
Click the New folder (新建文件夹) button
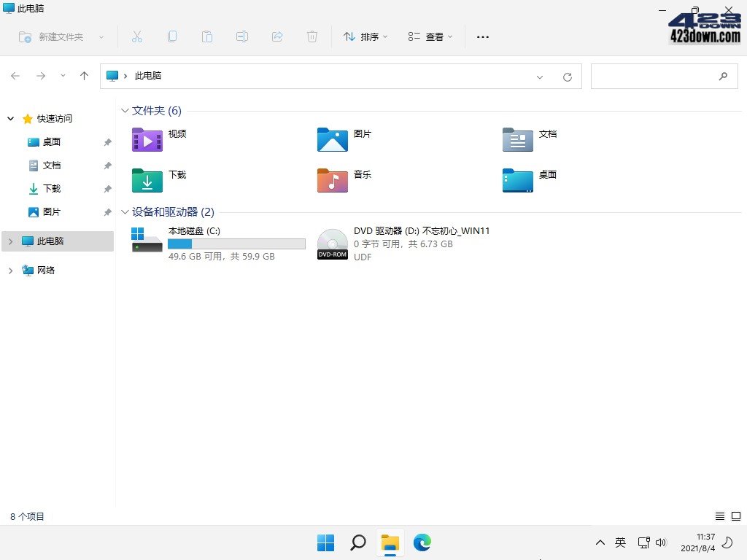pos(53,36)
